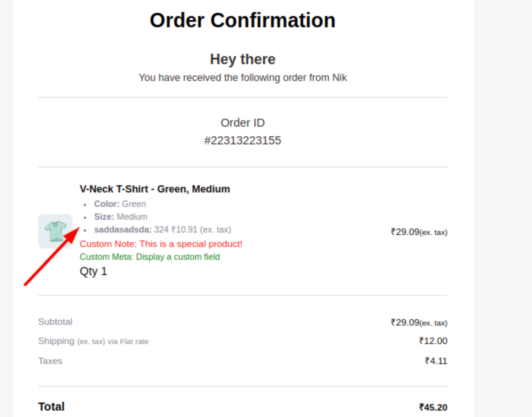Select the order ID number #22313223155
Viewport: 532px width, 417px height.
tap(242, 140)
